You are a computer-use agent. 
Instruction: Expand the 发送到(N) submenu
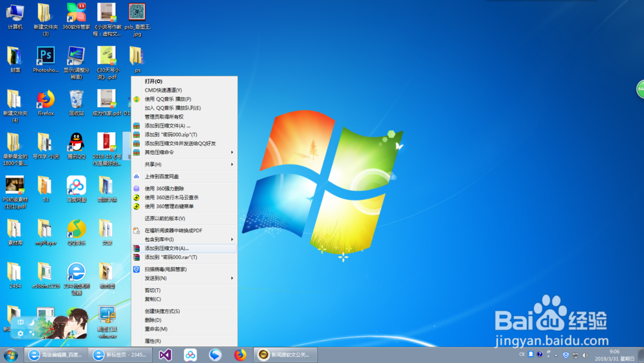pyautogui.click(x=184, y=279)
